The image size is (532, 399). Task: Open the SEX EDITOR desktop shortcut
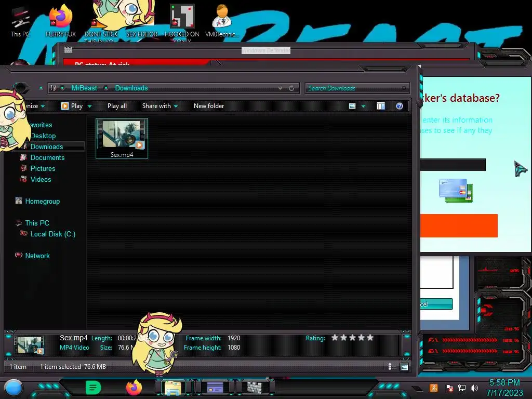[x=142, y=21]
